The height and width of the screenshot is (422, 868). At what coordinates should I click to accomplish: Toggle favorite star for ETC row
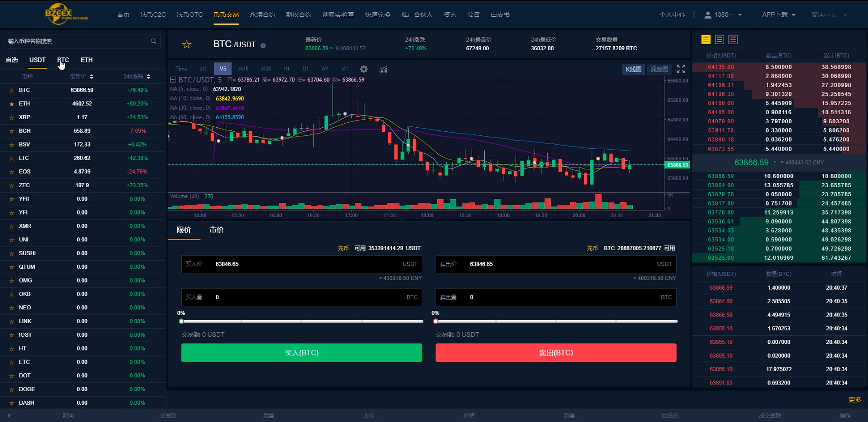[x=12, y=362]
